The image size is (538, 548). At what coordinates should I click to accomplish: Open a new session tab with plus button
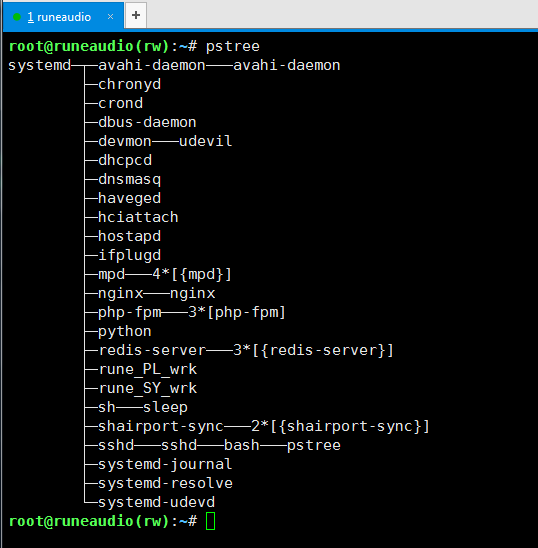(x=136, y=15)
